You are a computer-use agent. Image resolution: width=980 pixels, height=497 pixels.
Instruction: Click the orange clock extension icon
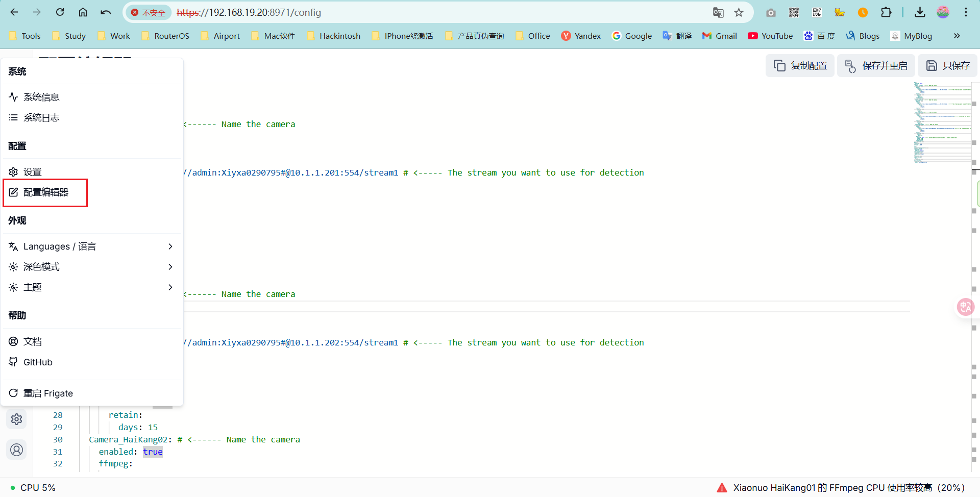click(863, 12)
